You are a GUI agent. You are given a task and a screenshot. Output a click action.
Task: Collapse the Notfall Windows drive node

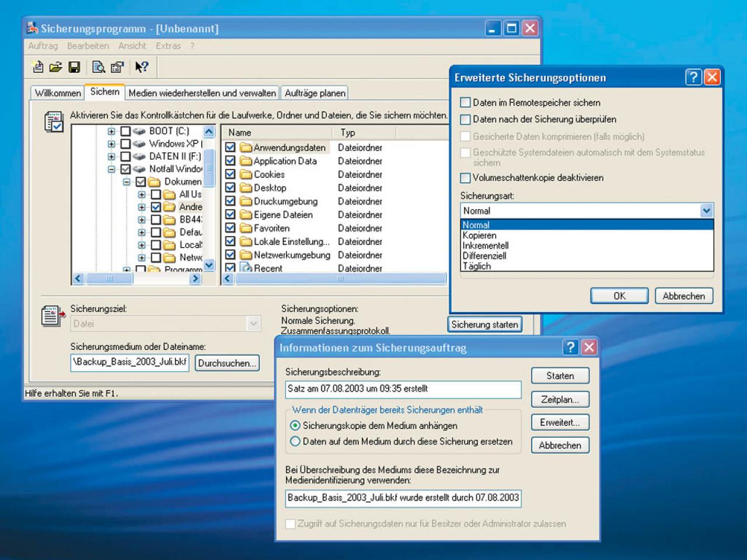coord(111,169)
